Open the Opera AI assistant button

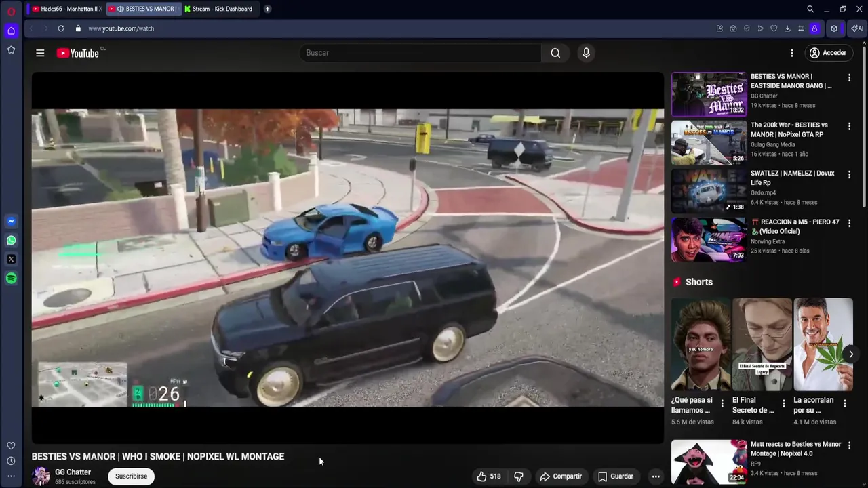856,28
